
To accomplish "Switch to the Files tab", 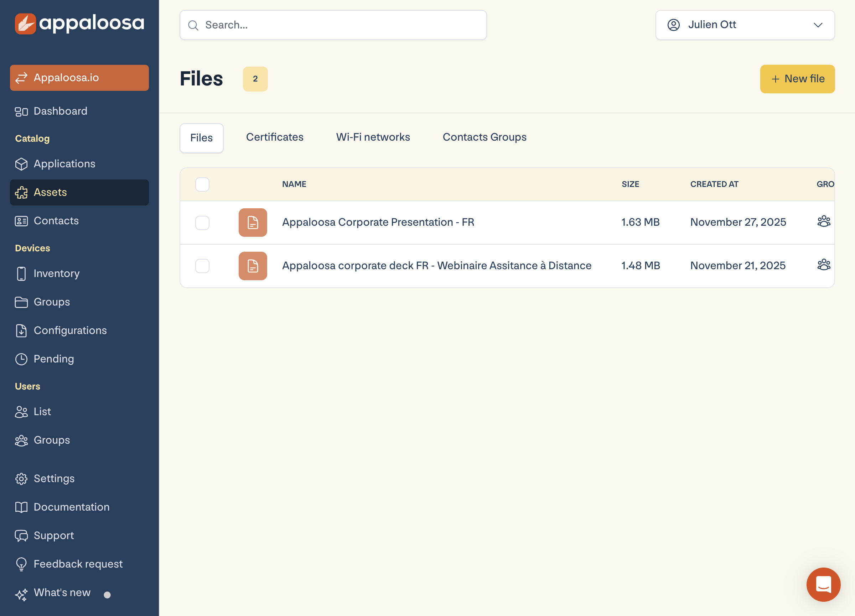I will pyautogui.click(x=201, y=138).
